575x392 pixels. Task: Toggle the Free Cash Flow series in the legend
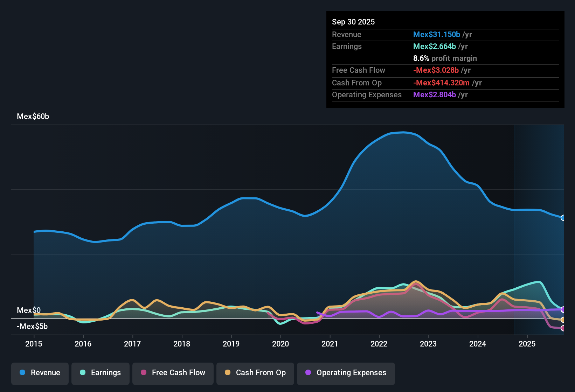(173, 373)
